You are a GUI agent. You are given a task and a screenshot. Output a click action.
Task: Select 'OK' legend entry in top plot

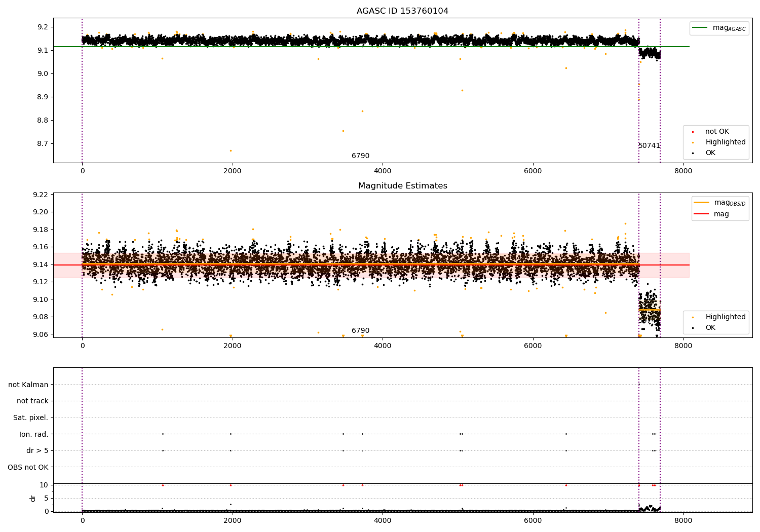point(710,153)
